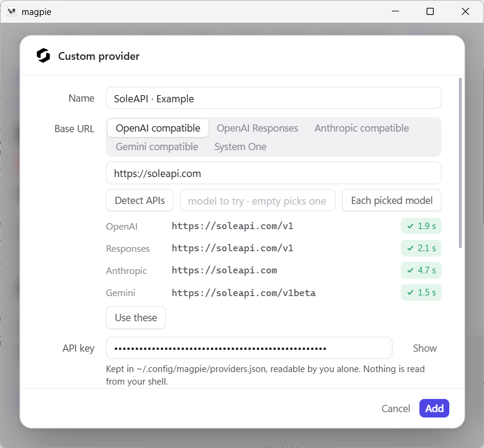
Task: Click the 'API key' label
Action: click(78, 348)
